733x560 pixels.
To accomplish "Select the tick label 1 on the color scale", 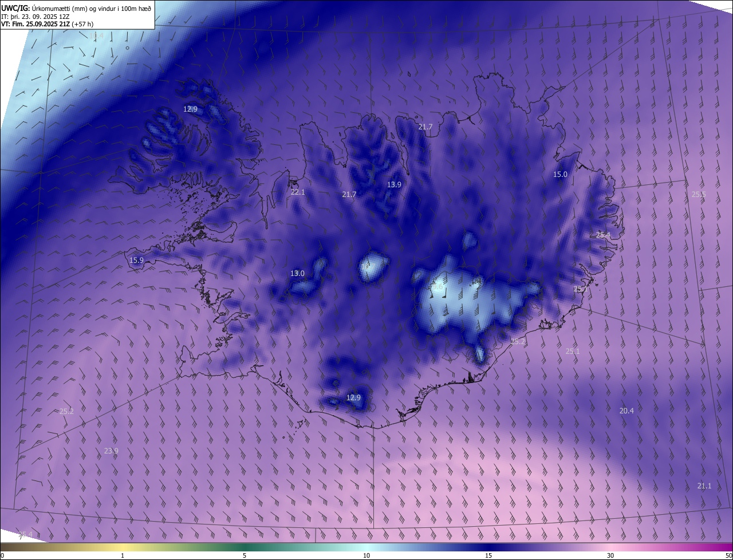I will (x=123, y=555).
